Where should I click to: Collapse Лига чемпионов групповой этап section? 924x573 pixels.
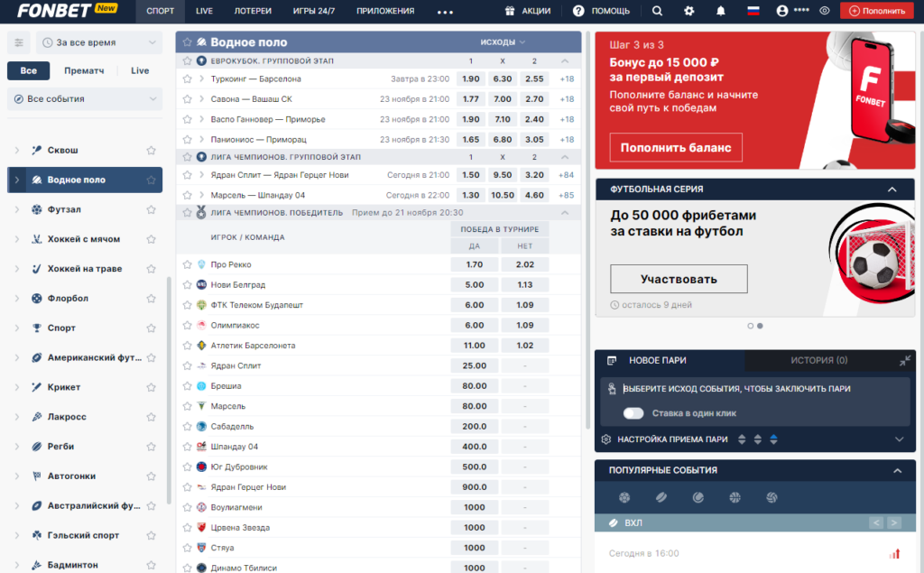tap(565, 157)
